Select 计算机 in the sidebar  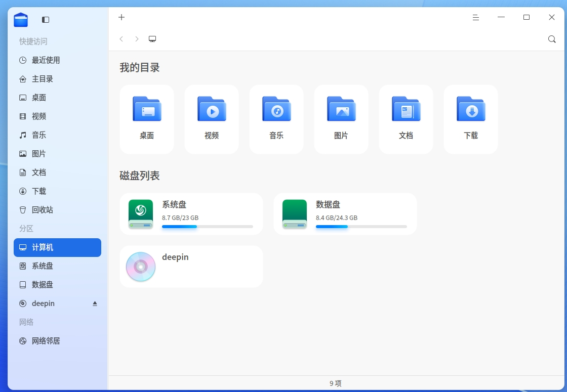pyautogui.click(x=58, y=247)
